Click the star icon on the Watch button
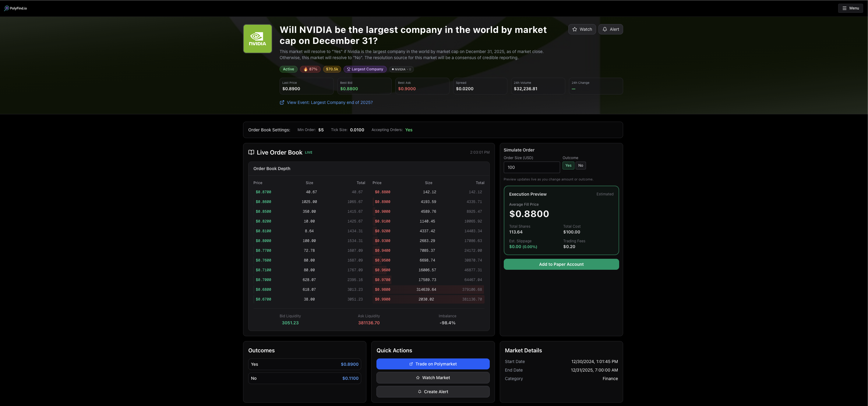The image size is (868, 406). pyautogui.click(x=574, y=29)
